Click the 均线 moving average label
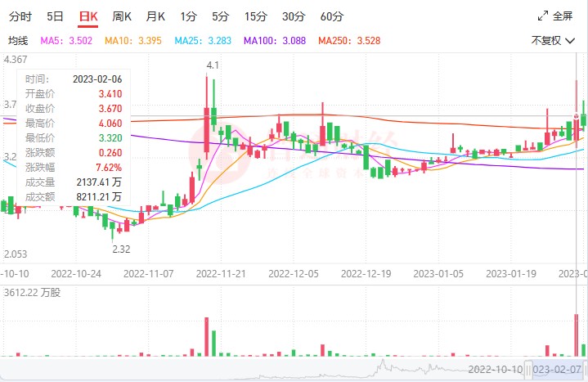The width and height of the screenshot is (588, 382). pos(18,41)
